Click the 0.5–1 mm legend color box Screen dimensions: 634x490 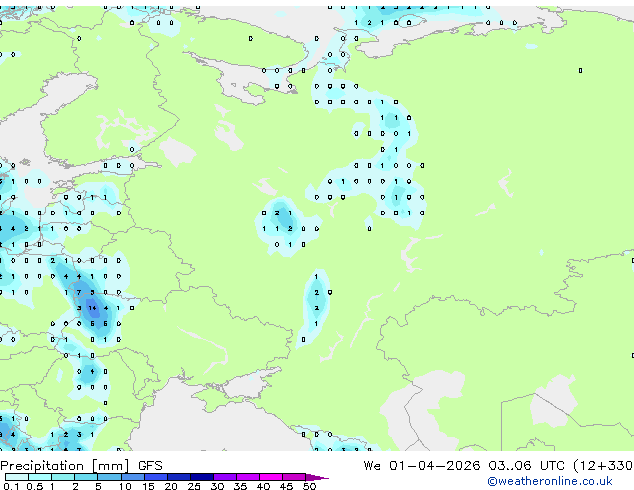pos(40,477)
